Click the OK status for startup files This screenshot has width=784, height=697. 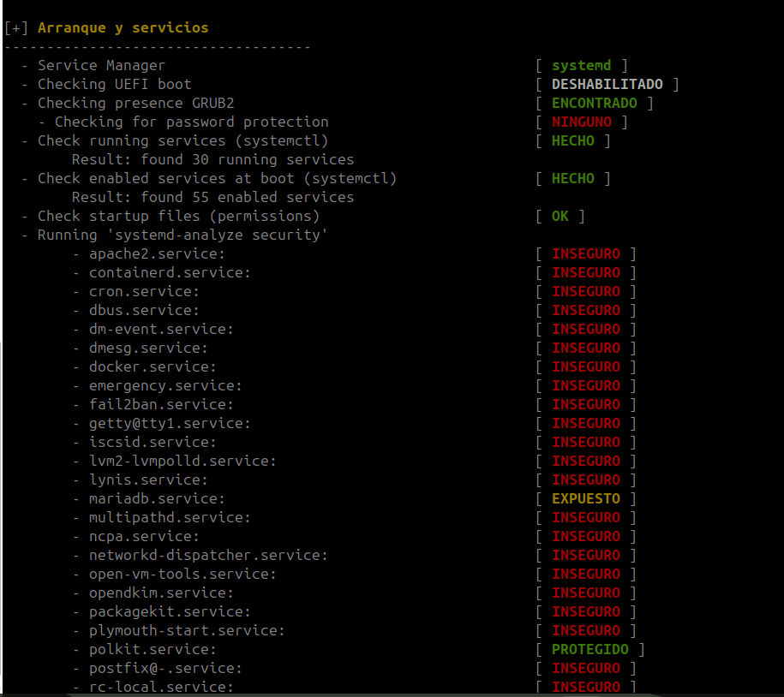click(x=560, y=216)
